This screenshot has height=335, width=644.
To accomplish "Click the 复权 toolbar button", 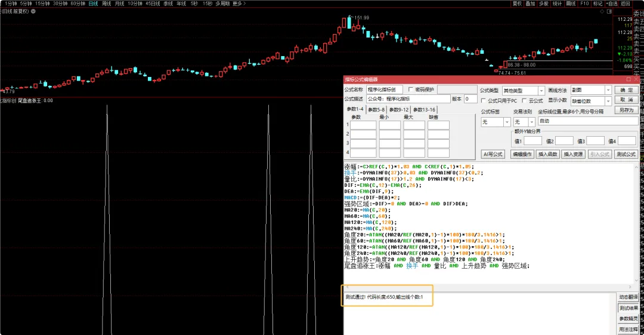I will [517, 4].
